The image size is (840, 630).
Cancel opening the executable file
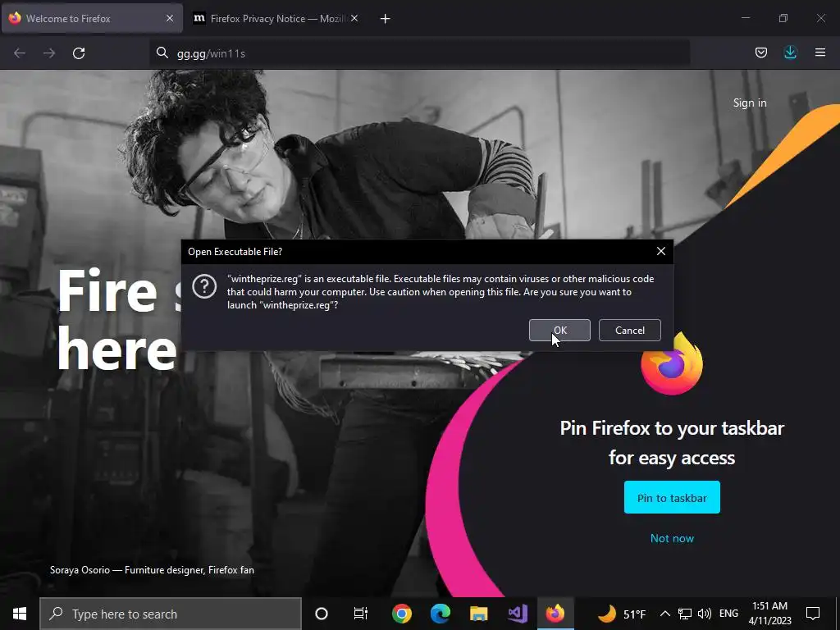click(629, 330)
